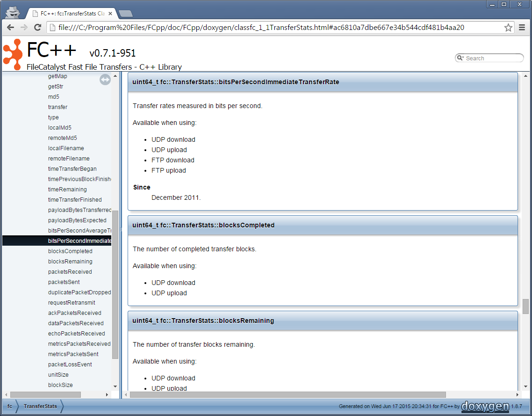The width and height of the screenshot is (532, 416).
Task: Click the fc breadcrumb link
Action: point(10,406)
